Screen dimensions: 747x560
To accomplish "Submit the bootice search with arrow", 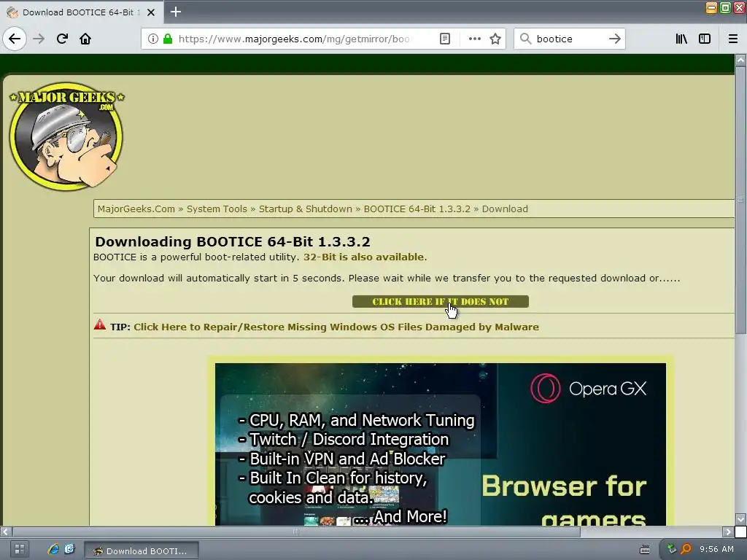I will click(614, 39).
